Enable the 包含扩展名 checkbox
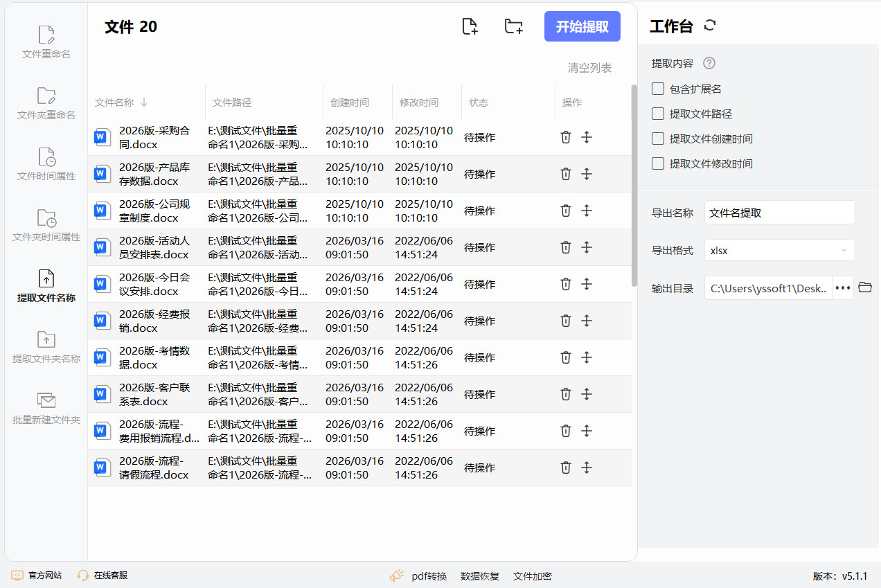The width and height of the screenshot is (881, 588). [658, 89]
